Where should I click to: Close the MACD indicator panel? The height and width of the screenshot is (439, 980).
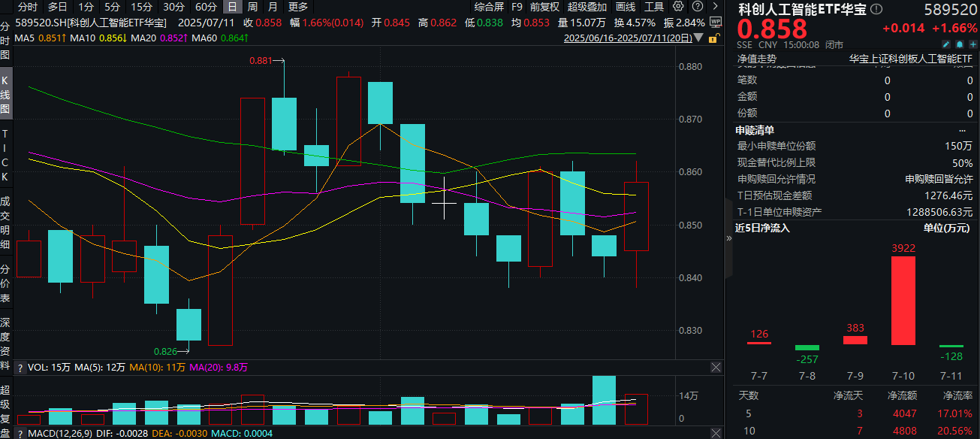tap(715, 434)
